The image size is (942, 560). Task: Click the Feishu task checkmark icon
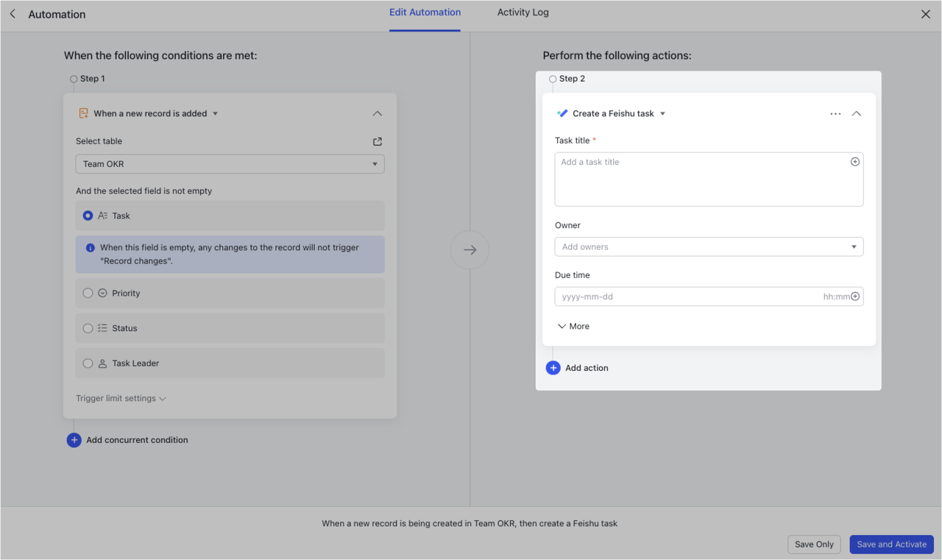coord(562,113)
